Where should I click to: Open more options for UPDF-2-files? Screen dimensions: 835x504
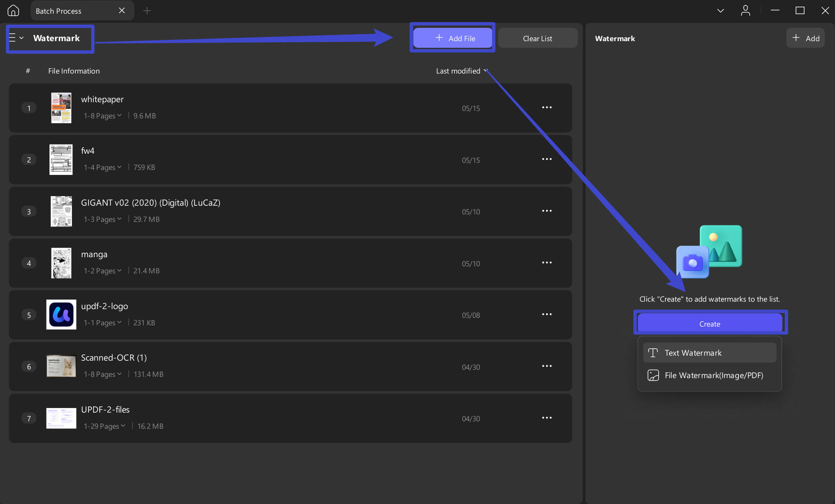(x=547, y=418)
